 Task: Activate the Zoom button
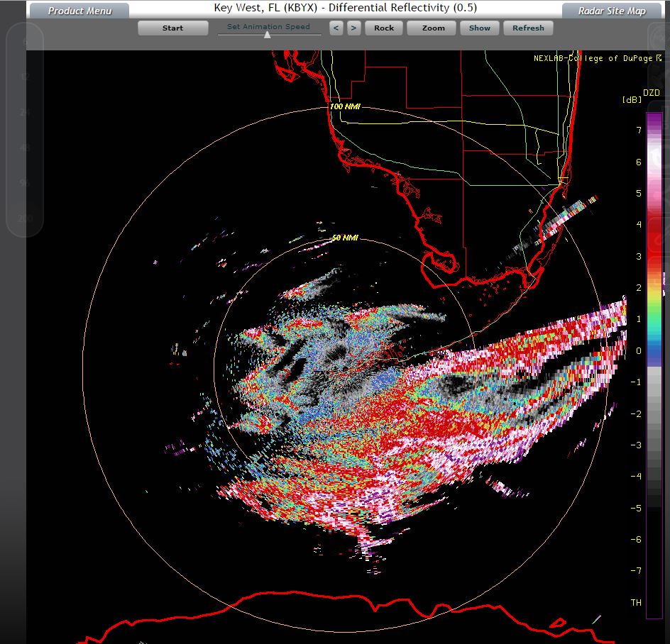click(x=433, y=28)
